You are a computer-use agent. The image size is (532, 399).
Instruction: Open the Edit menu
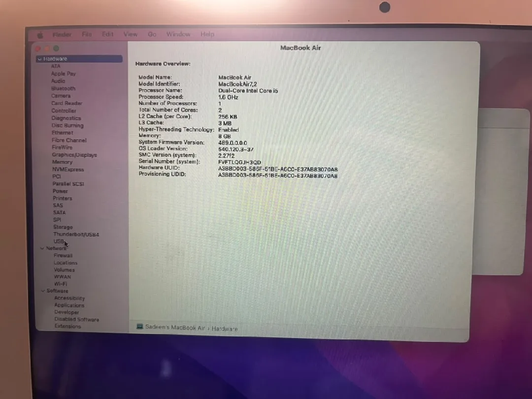[x=107, y=34]
